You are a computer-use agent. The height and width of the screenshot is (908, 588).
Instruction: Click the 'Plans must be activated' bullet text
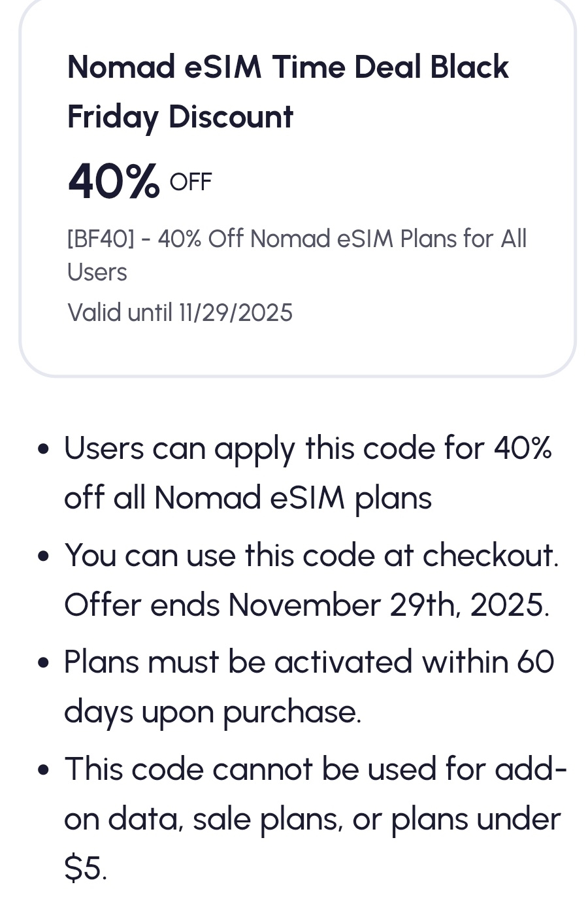pyautogui.click(x=308, y=662)
